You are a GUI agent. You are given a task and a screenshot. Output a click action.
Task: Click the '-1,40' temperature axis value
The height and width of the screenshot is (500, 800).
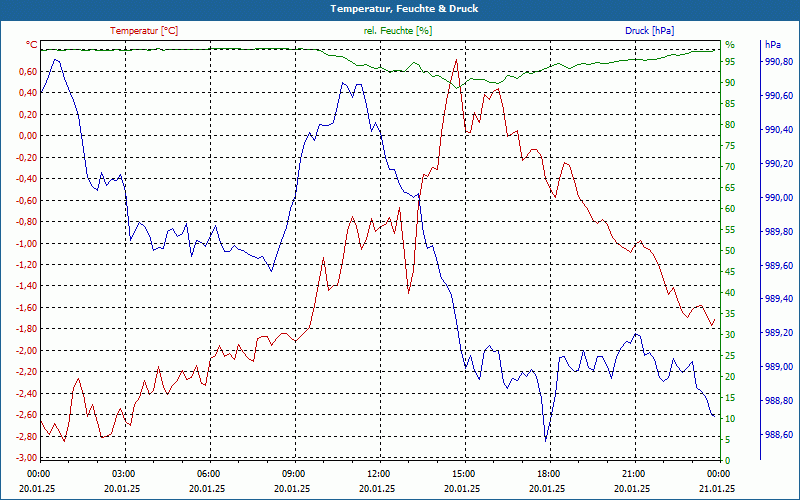(x=26, y=286)
